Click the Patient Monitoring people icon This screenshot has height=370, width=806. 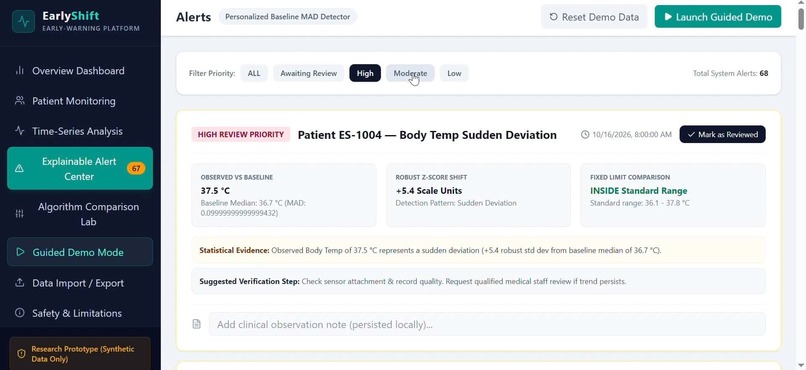pyautogui.click(x=20, y=101)
